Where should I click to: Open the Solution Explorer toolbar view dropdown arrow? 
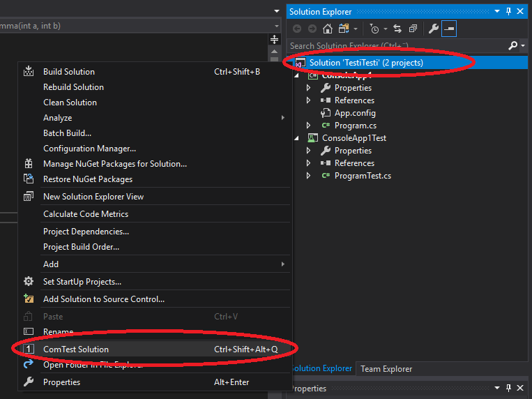pyautogui.click(x=355, y=29)
